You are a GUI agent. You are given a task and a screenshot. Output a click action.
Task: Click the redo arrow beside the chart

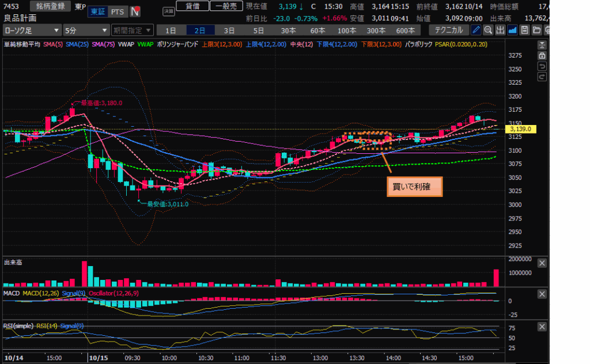point(542,77)
